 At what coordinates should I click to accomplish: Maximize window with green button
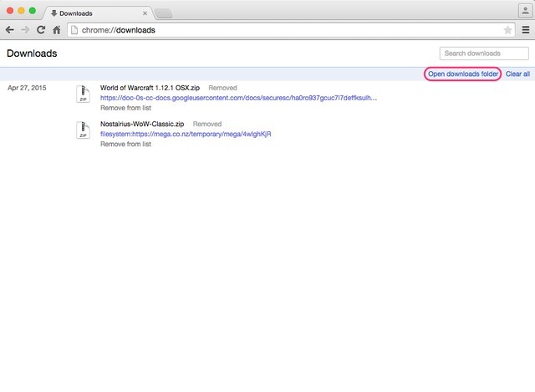[x=33, y=11]
